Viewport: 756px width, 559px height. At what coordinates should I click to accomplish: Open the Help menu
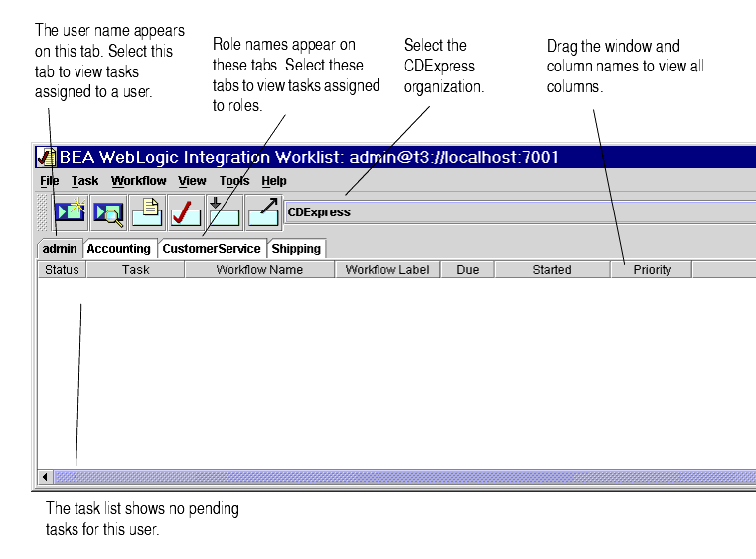(x=274, y=181)
